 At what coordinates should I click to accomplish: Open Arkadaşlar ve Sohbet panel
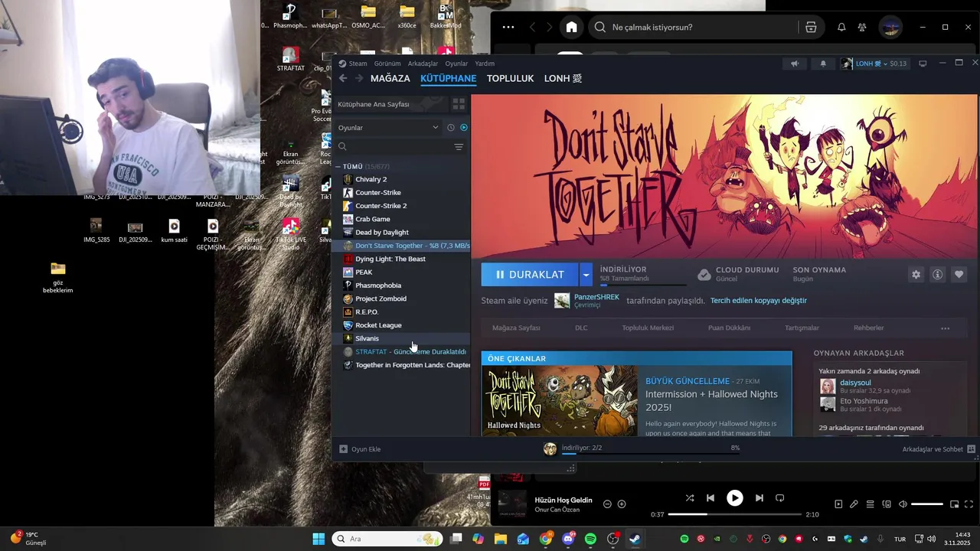[939, 449]
